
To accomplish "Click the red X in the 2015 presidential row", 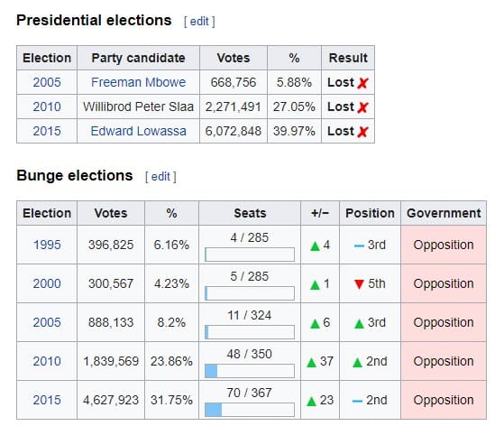I will coord(362,132).
